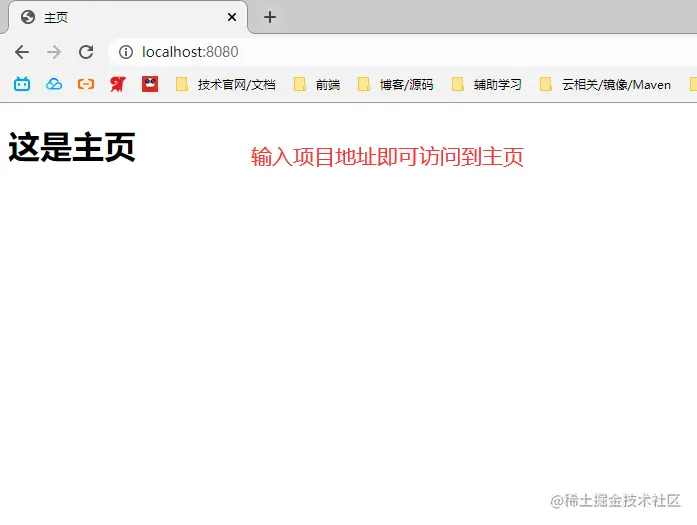Open the red face bookmark icon

click(150, 84)
